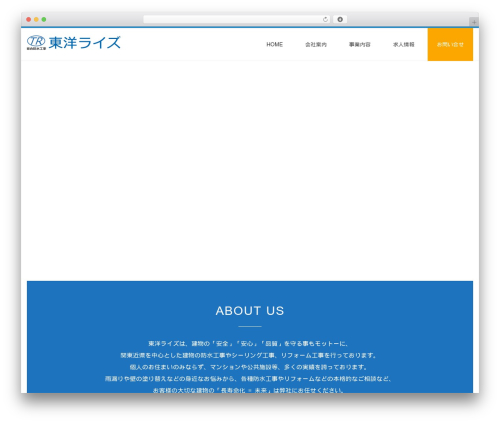Image resolution: width=500 pixels, height=423 pixels.
Task: Click the browser address bar
Action: (236, 20)
